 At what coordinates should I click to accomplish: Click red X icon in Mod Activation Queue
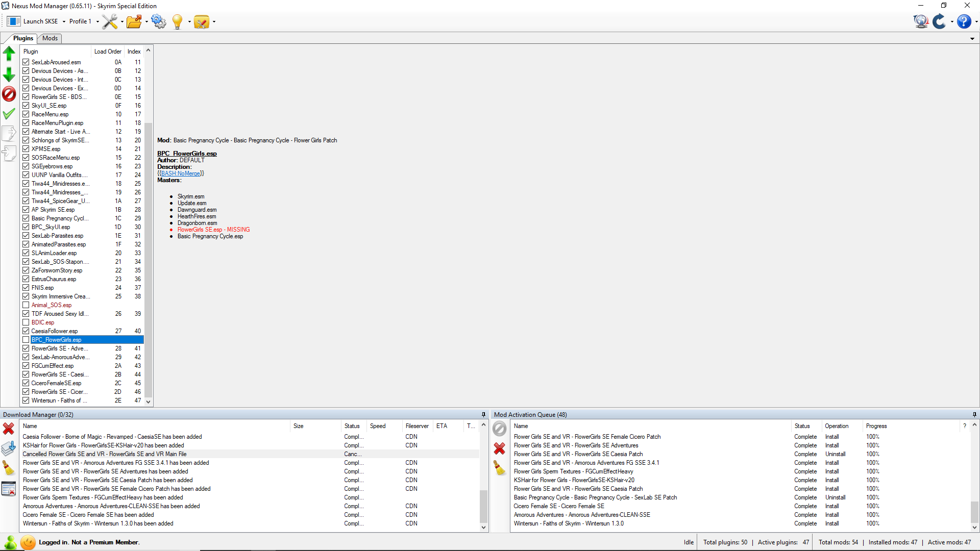click(500, 448)
